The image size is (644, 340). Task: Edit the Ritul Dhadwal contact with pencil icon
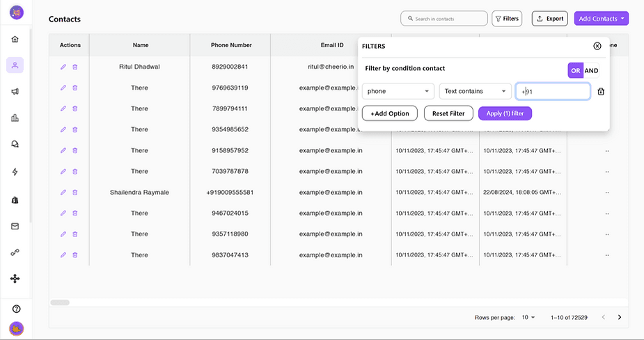(63, 67)
